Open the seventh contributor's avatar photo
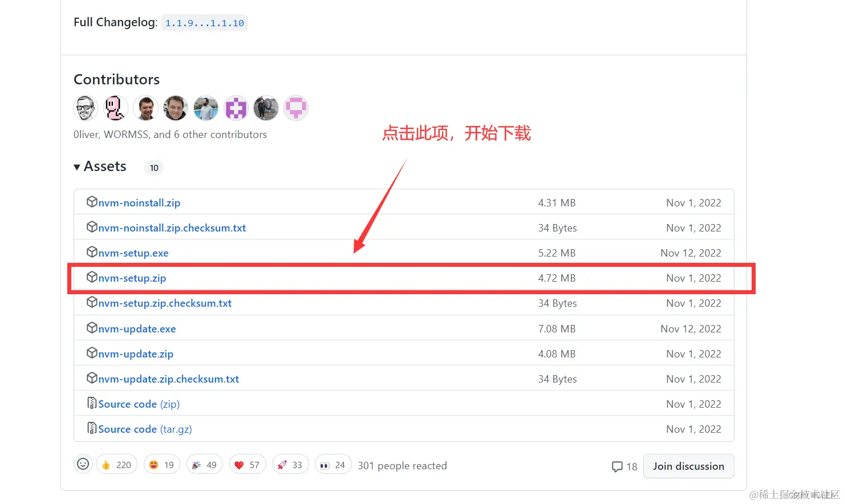The height and width of the screenshot is (504, 844). 266,108
